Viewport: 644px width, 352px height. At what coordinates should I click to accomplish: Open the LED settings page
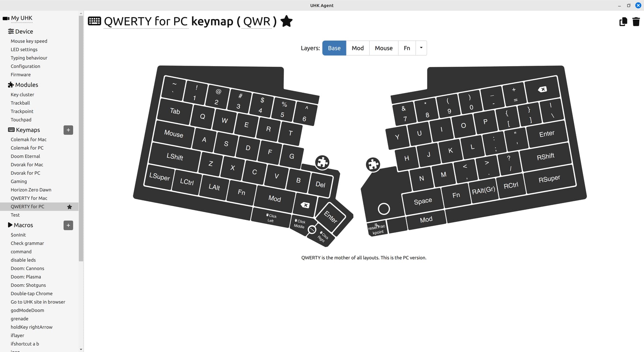[x=24, y=50]
